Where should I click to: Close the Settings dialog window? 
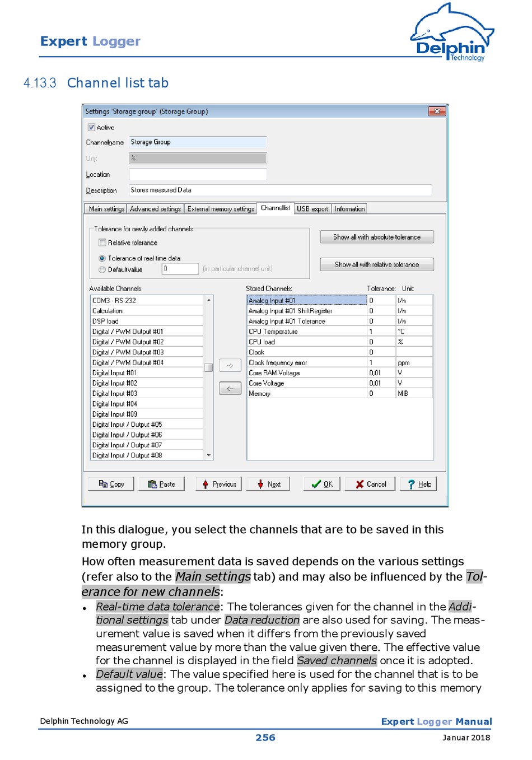click(x=436, y=111)
